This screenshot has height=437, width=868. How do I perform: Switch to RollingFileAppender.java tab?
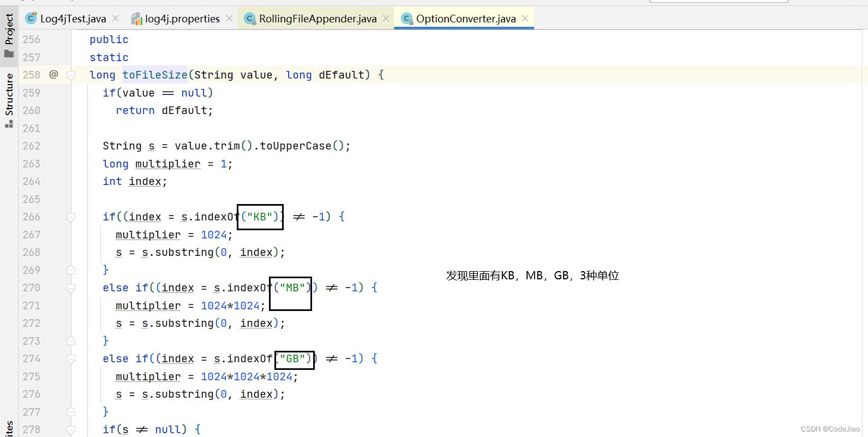(x=318, y=19)
